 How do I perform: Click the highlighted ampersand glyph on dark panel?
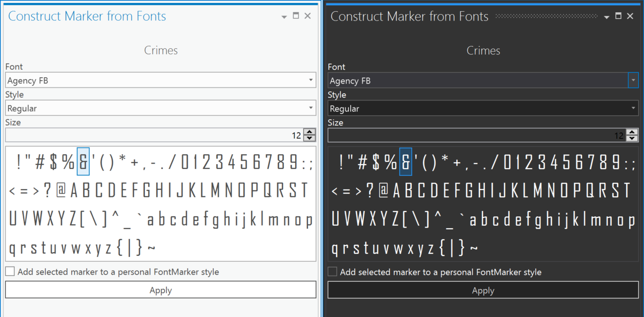click(x=406, y=162)
